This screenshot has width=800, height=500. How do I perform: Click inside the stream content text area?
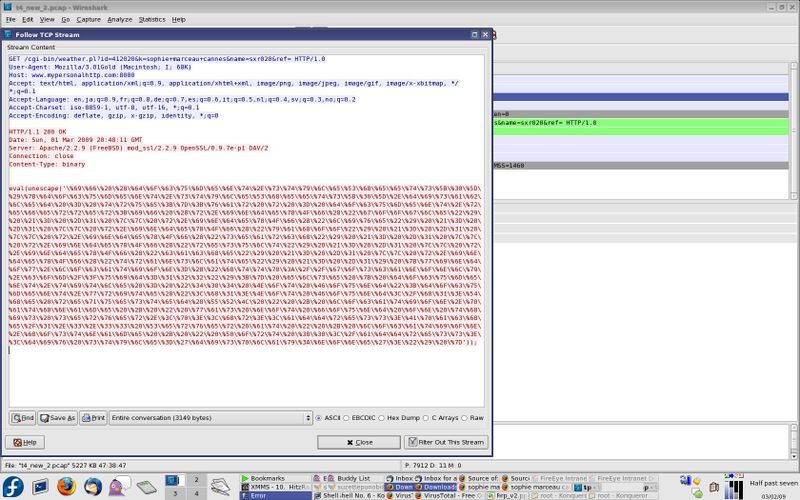[246, 231]
